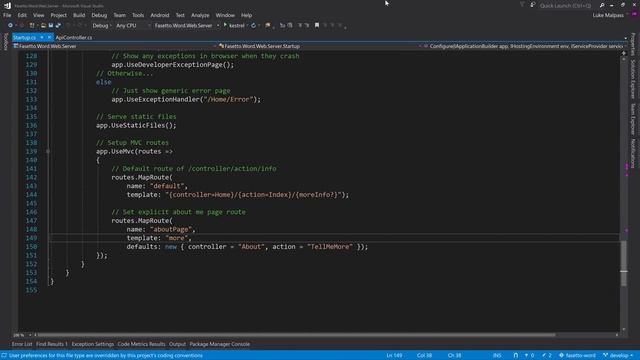The width and height of the screenshot is (640, 360).
Task: Click the pin icon on Startup.cs tab
Action: click(42, 38)
